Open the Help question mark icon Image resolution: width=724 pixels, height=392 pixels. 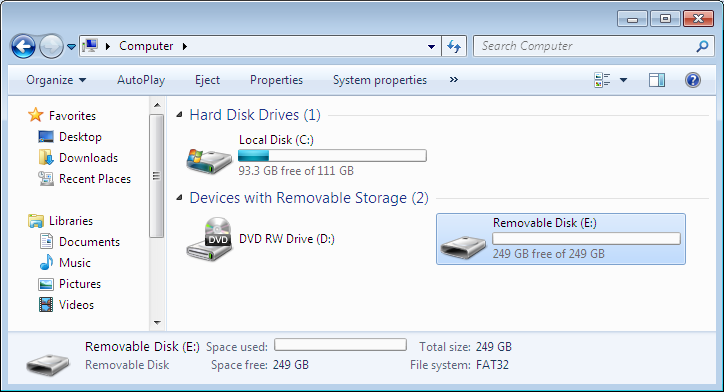693,80
